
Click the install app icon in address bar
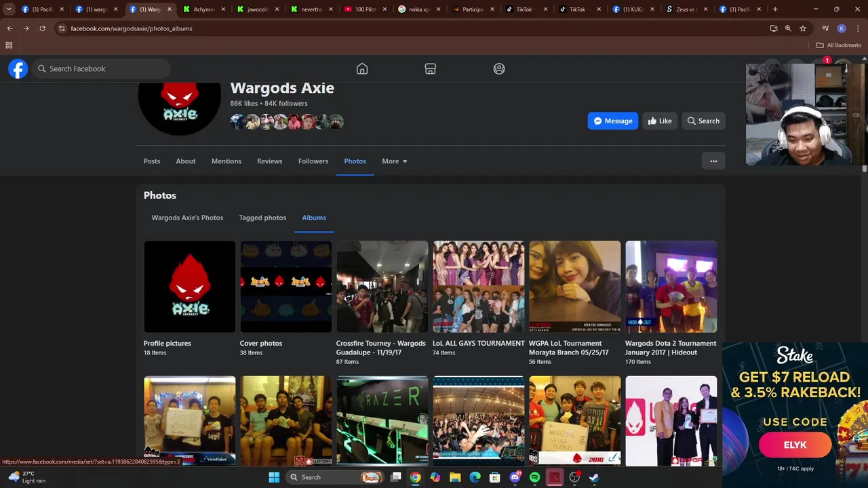774,28
